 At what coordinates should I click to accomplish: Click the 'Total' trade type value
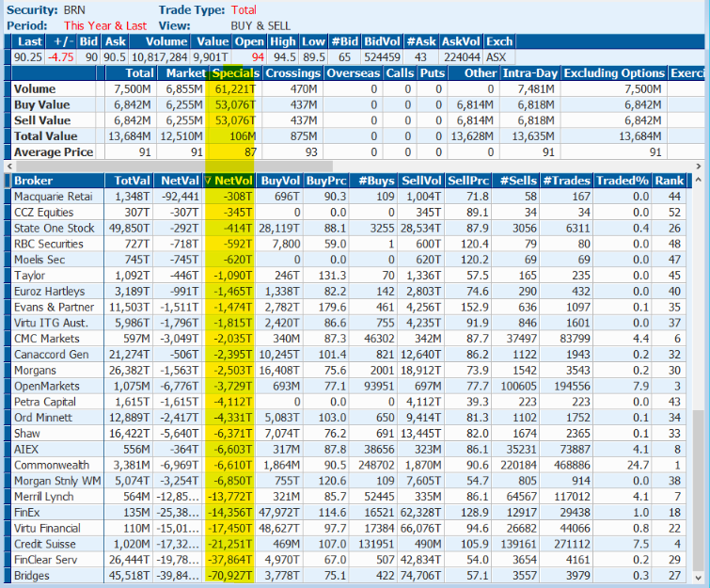(243, 9)
